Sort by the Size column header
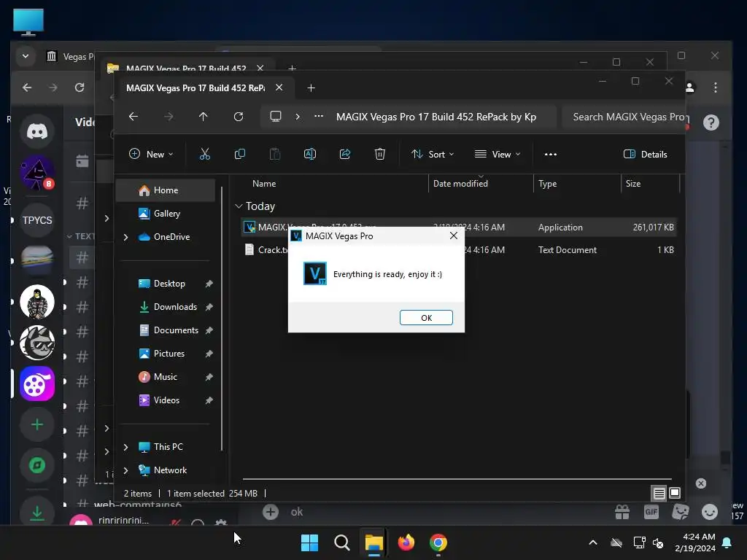Image resolution: width=747 pixels, height=560 pixels. (x=632, y=183)
